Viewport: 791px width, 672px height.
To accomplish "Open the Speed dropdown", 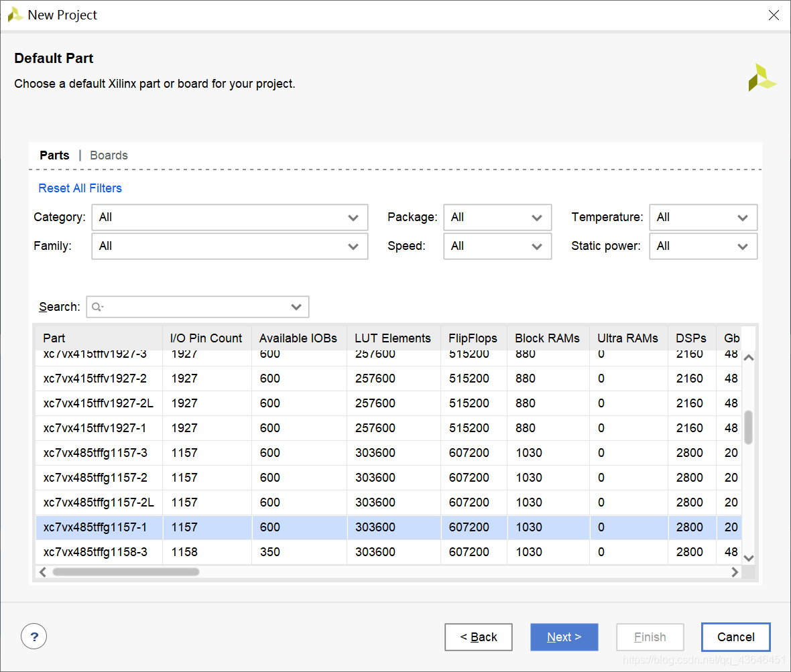I will tap(497, 246).
